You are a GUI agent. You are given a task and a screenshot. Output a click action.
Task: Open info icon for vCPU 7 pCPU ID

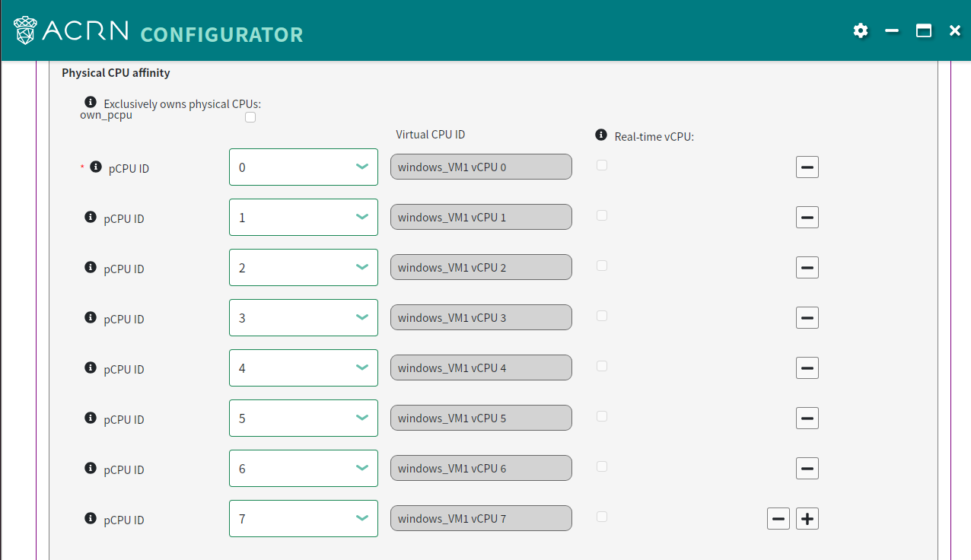(x=91, y=518)
